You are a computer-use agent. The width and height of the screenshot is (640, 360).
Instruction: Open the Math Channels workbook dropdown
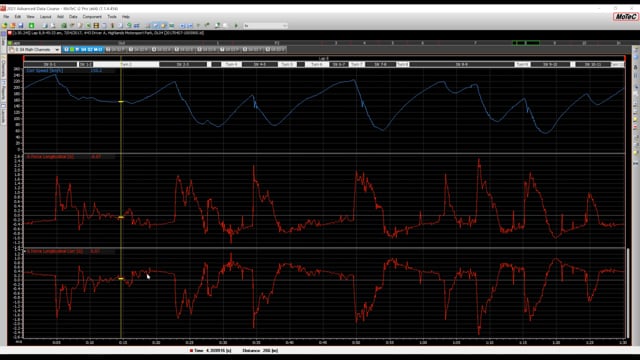click(34, 49)
